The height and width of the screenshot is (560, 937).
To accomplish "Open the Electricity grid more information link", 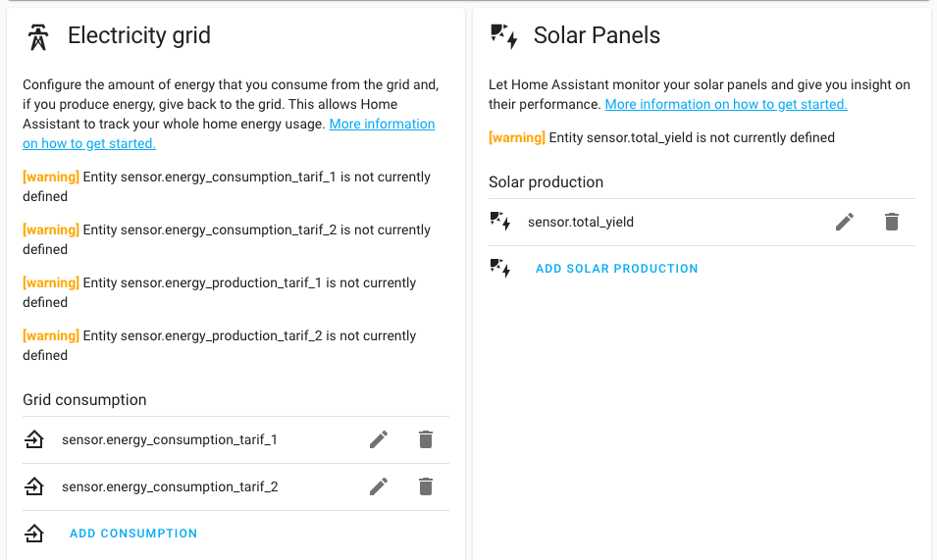I will pyautogui.click(x=382, y=125).
